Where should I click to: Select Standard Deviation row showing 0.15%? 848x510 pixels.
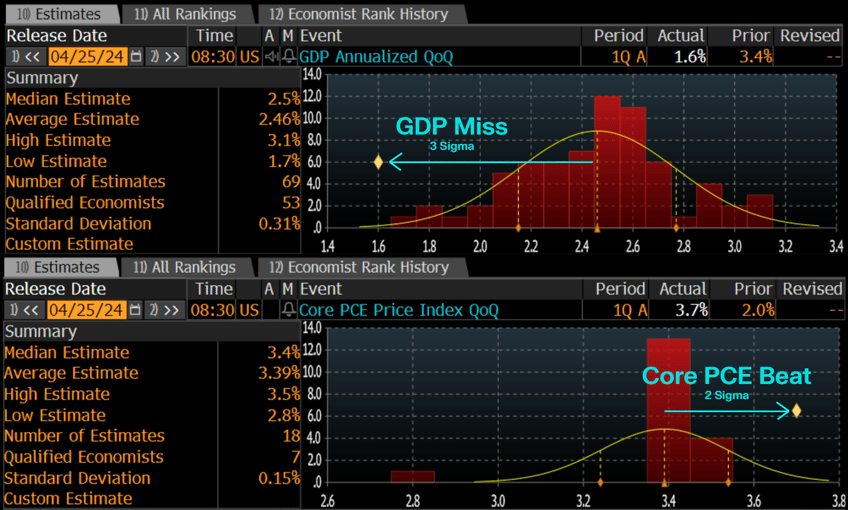tap(152, 478)
